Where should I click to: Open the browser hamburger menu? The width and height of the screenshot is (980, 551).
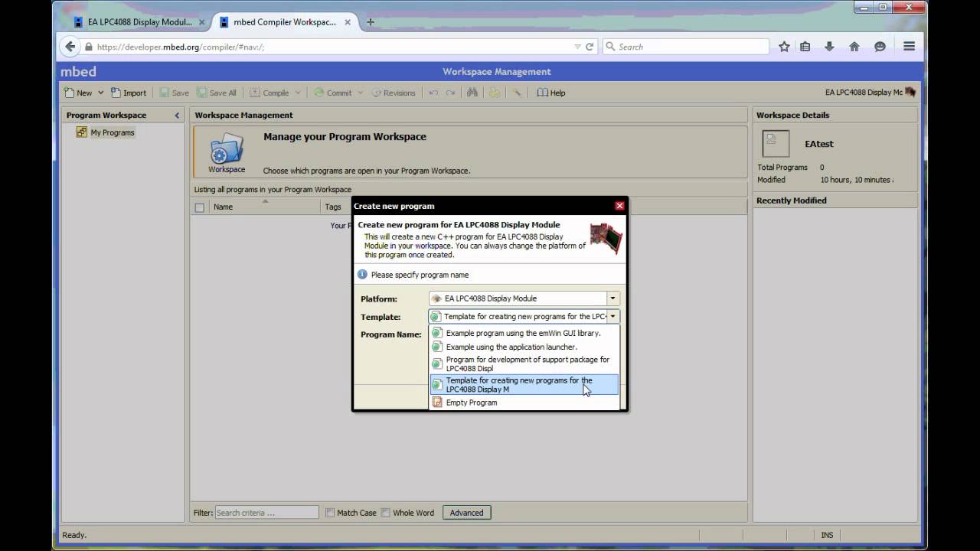(910, 47)
